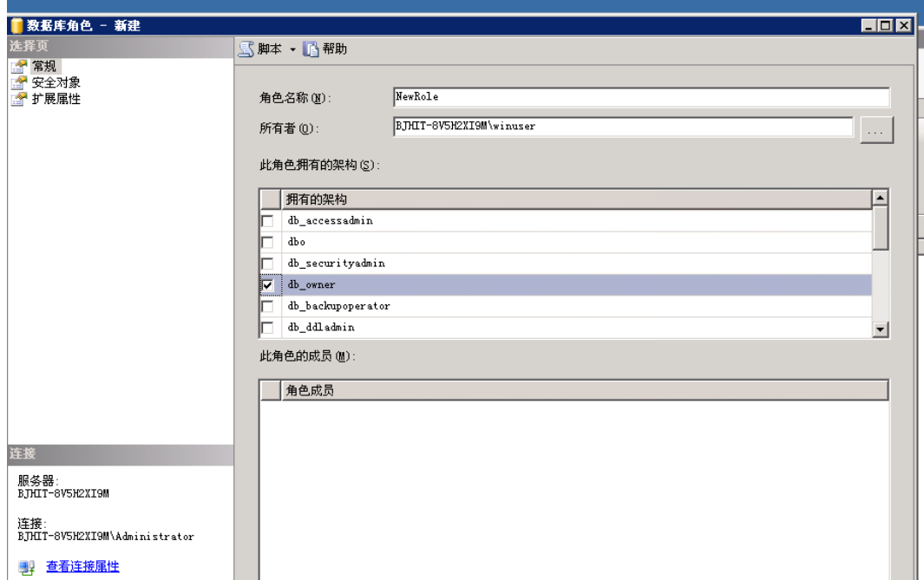
Task: Browse for owner with the ... button
Action: pyautogui.click(x=876, y=130)
